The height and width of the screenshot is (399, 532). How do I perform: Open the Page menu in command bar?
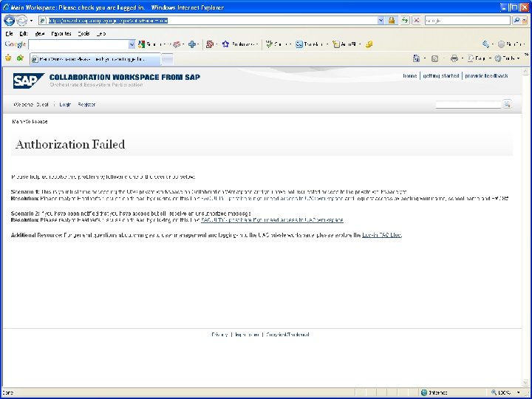click(x=479, y=58)
